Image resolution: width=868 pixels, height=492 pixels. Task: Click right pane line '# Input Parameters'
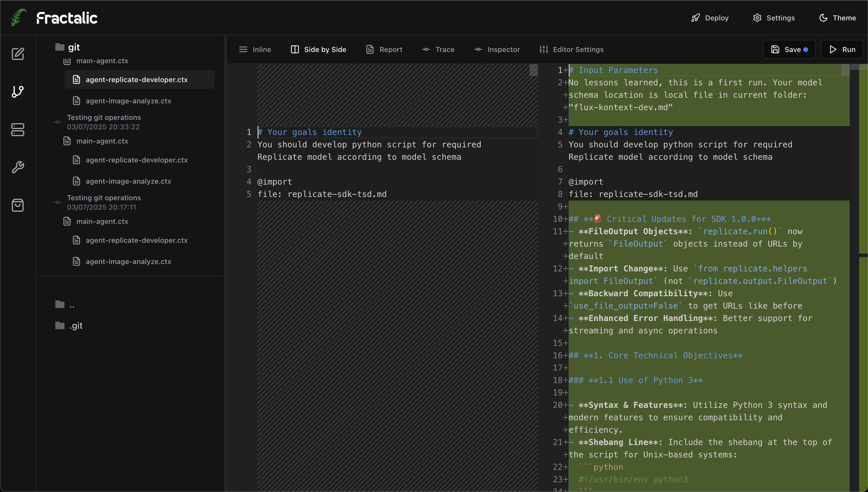coord(613,70)
